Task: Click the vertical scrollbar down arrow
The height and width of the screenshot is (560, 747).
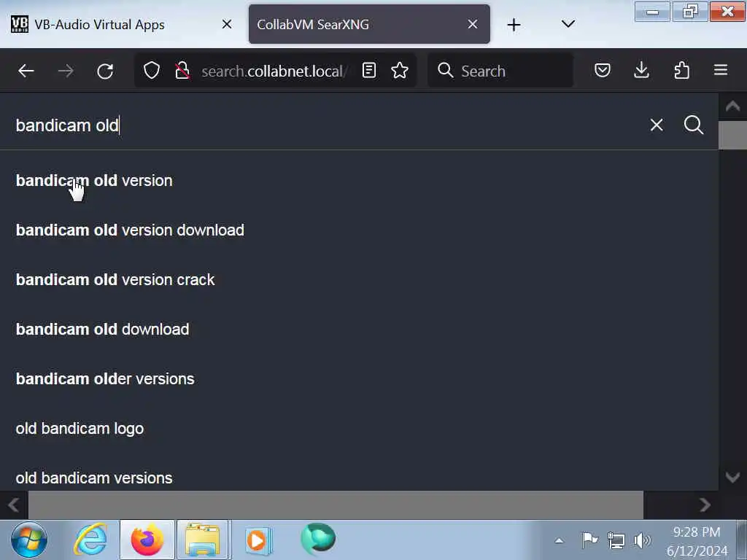Action: click(x=732, y=477)
